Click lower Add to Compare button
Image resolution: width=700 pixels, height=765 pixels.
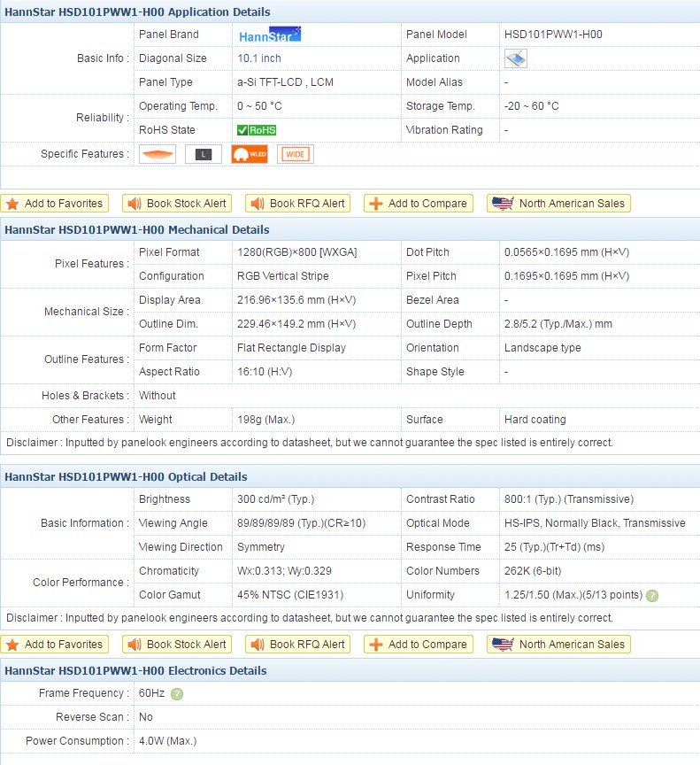[419, 644]
